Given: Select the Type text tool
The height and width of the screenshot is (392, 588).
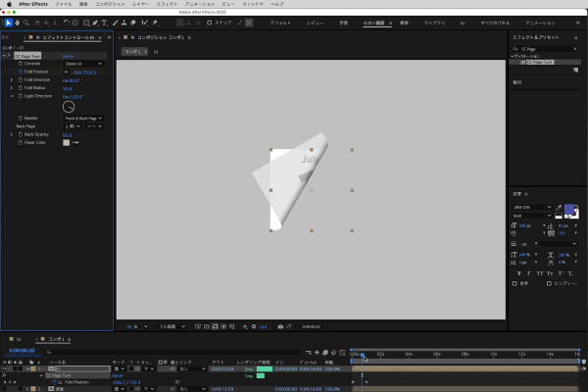Looking at the screenshot, I should point(104,23).
